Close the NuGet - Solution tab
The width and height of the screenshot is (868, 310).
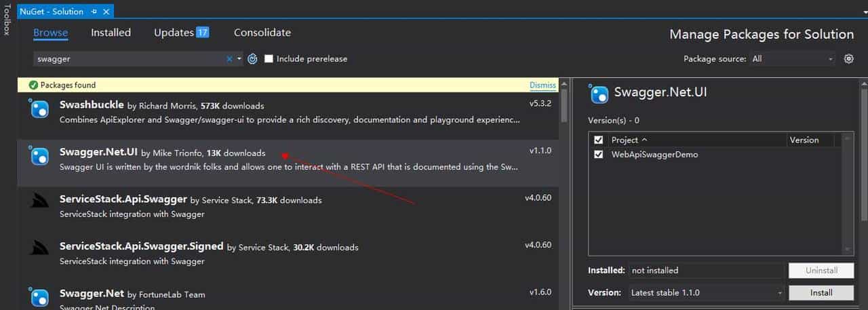pos(107,12)
